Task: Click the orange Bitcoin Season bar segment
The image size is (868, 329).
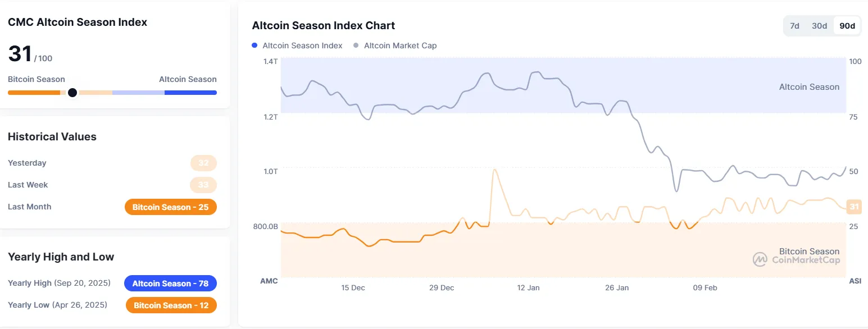Action: click(x=34, y=93)
